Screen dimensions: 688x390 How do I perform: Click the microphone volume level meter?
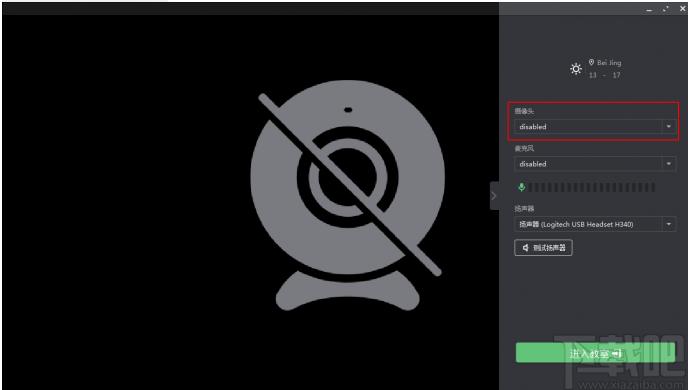(591, 187)
